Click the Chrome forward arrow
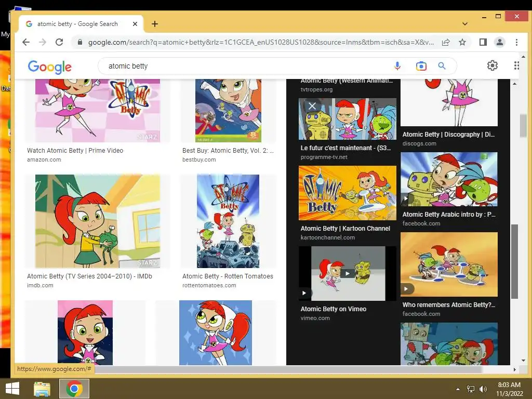532x399 pixels. [x=43, y=42]
